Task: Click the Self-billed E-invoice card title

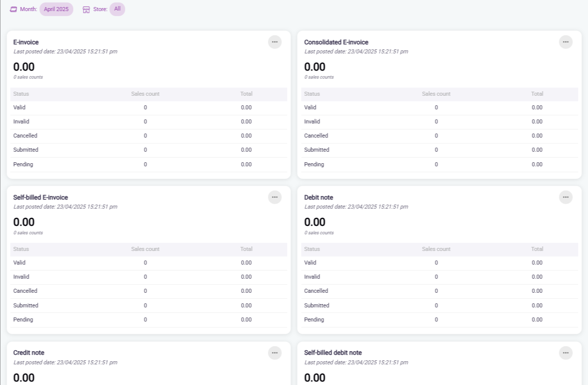Action: click(40, 198)
